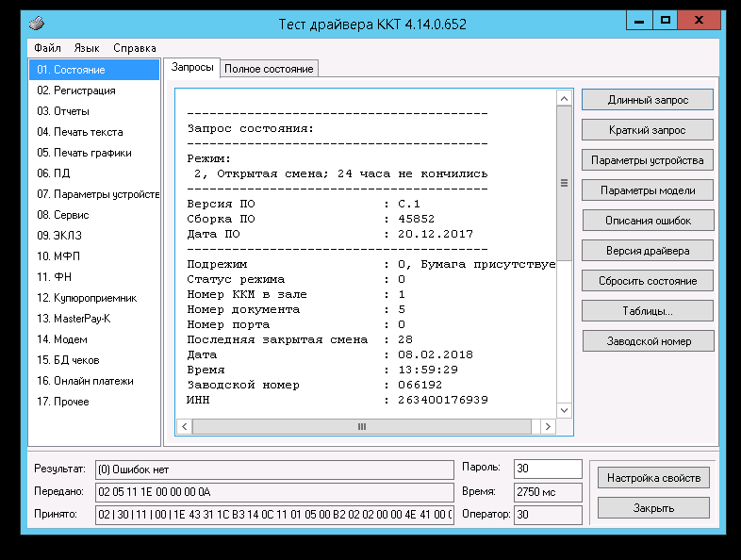The height and width of the screenshot is (560, 741).
Task: Switch to the Полное состояние tab
Action: (x=269, y=69)
